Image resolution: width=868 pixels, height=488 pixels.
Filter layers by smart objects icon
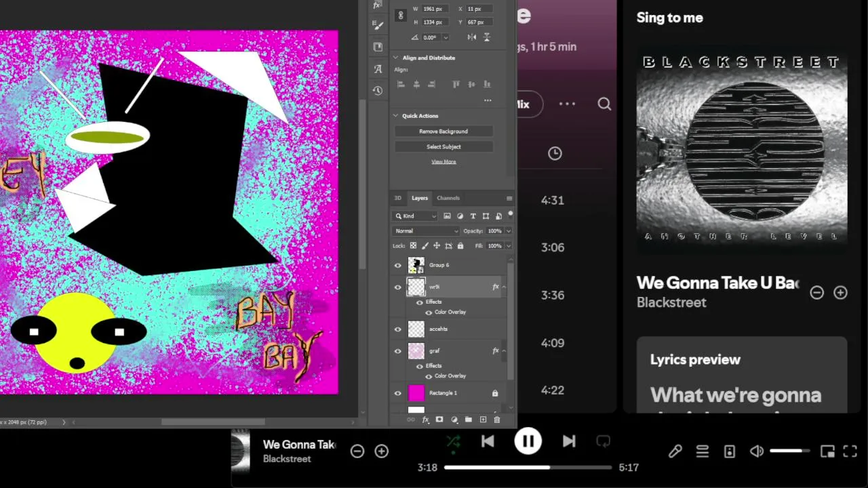(498, 216)
